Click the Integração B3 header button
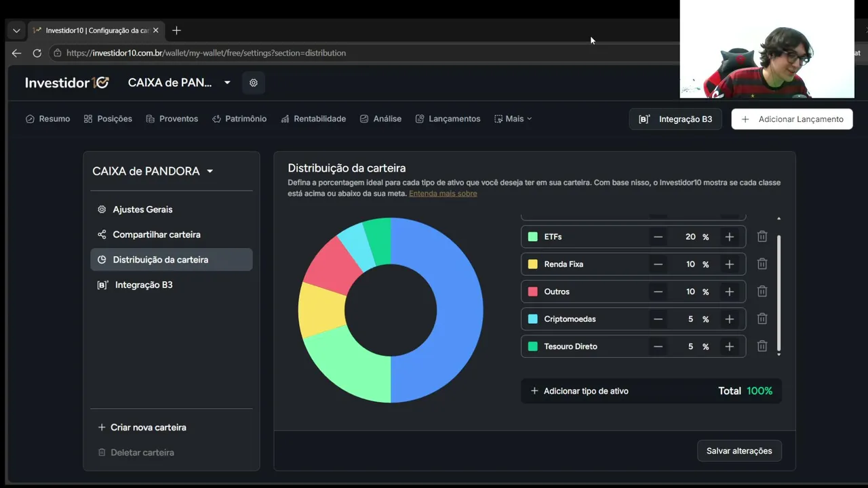 pyautogui.click(x=675, y=119)
